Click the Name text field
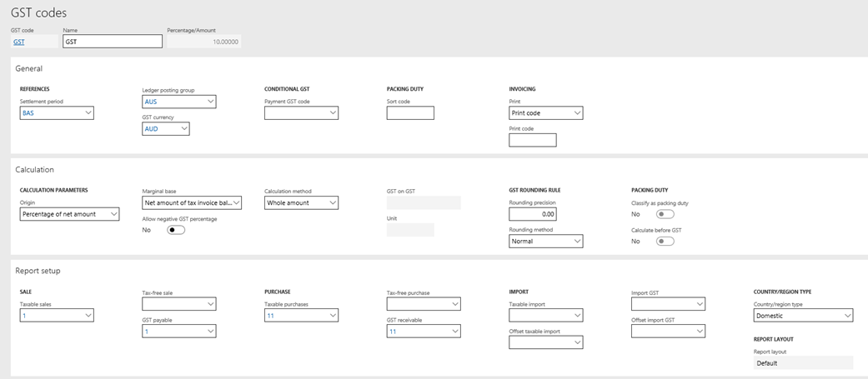Screen dimensions: 868x379 (113, 42)
